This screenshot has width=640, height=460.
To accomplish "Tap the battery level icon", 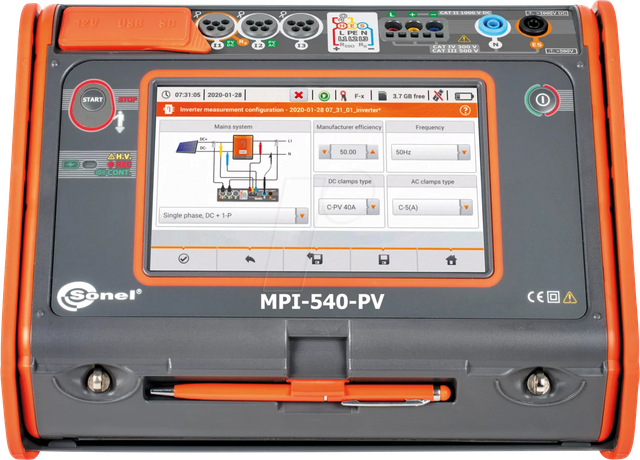I will point(464,96).
